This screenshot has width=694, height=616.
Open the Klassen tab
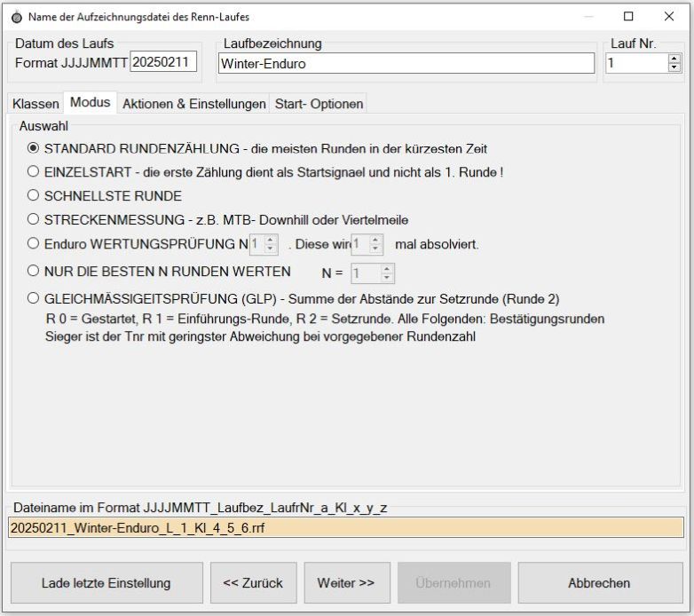[x=35, y=104]
